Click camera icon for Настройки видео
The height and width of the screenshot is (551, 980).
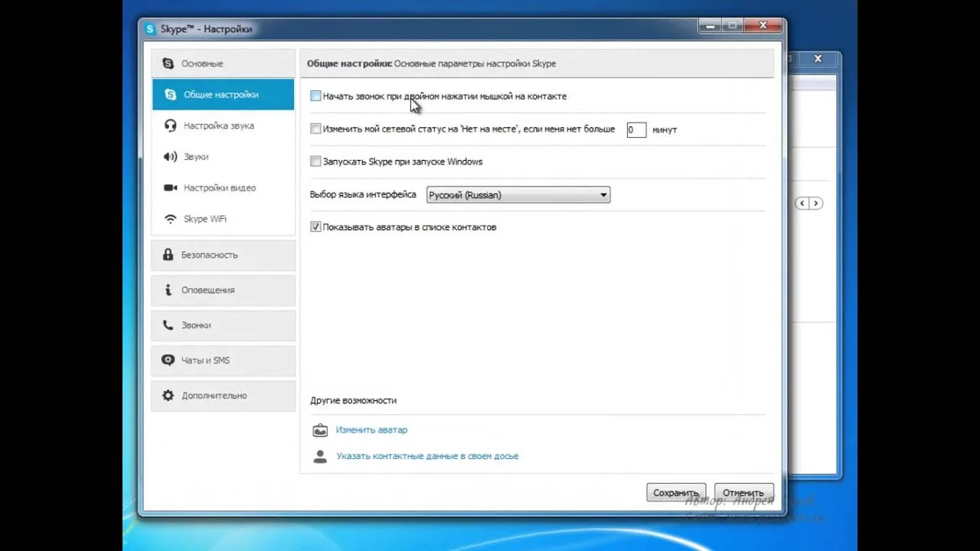click(x=170, y=187)
